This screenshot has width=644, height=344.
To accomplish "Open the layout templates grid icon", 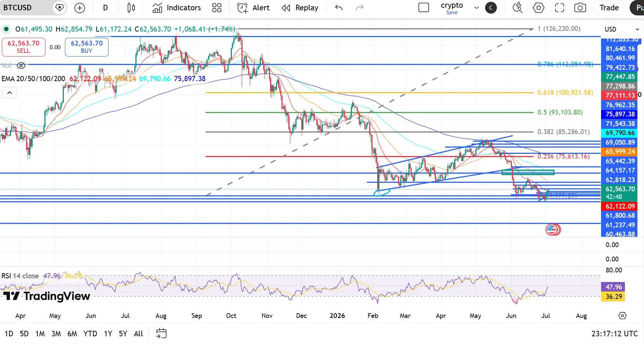I will (217, 8).
